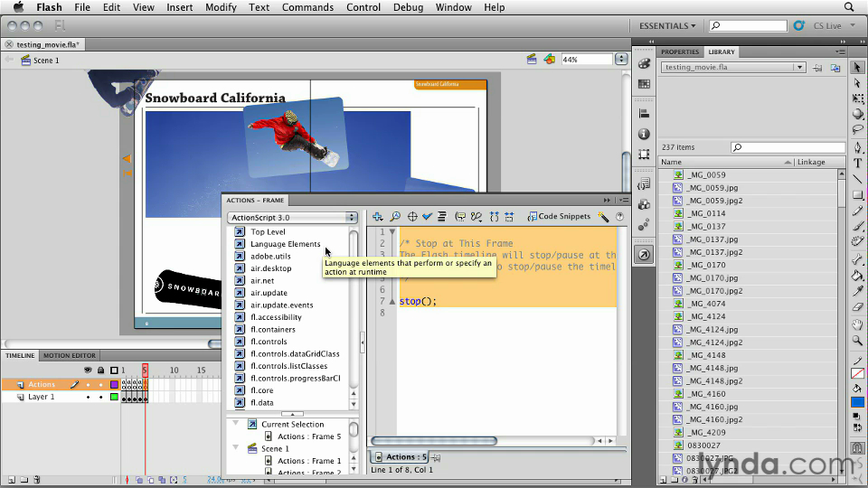868x488 pixels.
Task: Click the Actions : 5 script tab
Action: point(401,457)
